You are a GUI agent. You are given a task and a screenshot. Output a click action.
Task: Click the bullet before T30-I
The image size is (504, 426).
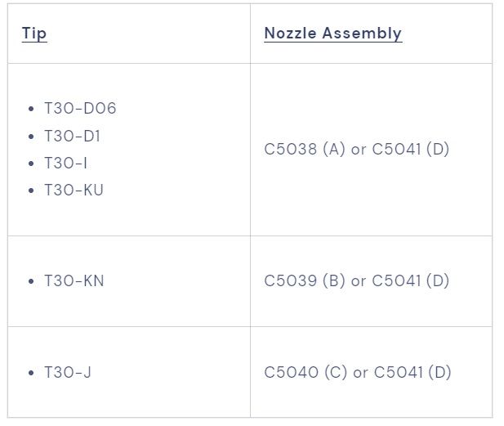pos(31,163)
